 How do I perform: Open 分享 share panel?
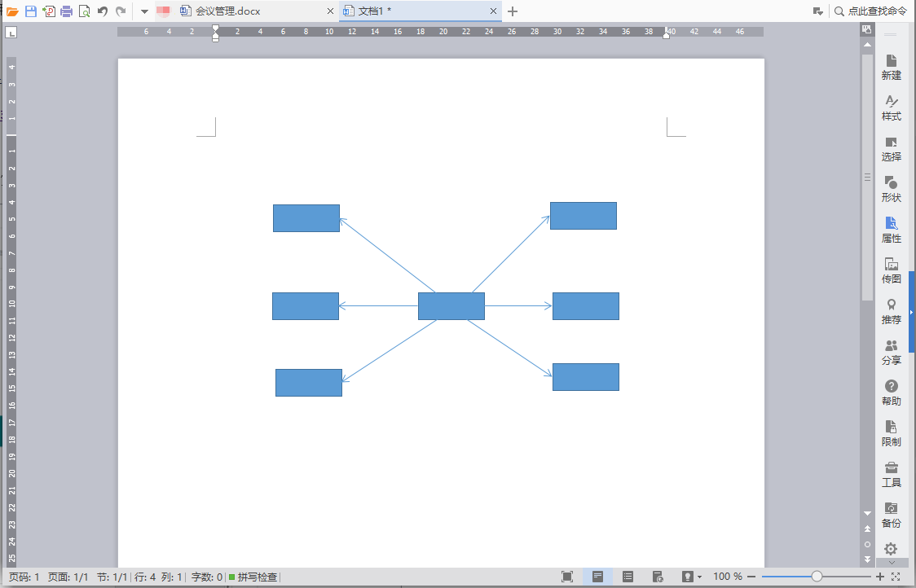[x=891, y=352]
